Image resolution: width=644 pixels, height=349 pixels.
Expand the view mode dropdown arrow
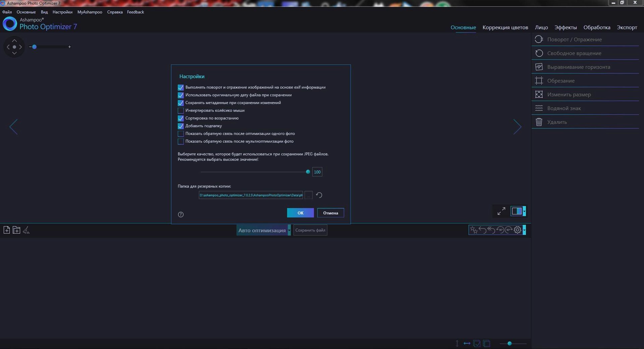click(x=524, y=211)
